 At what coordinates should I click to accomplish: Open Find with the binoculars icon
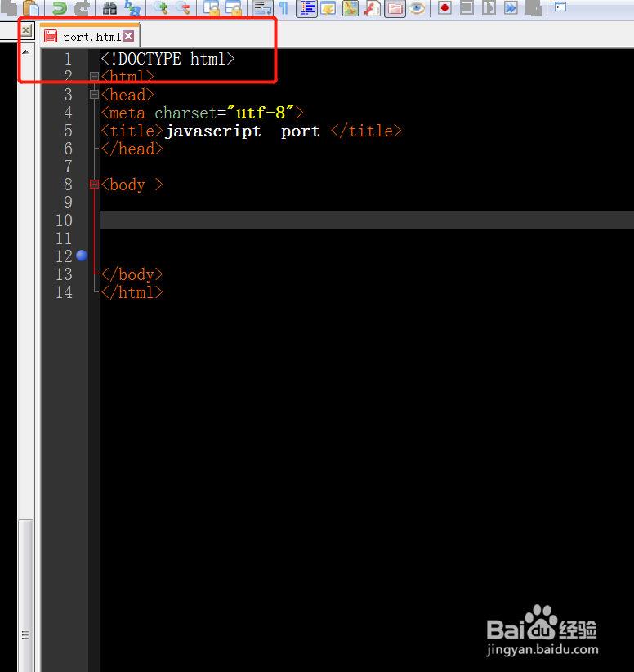pos(109,7)
